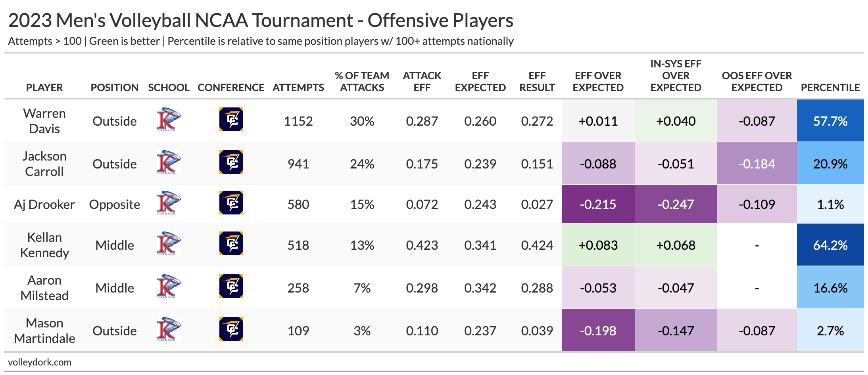Viewport: 868px width, 375px height.
Task: Click the school logo beside Jackson Carroll
Action: [169, 163]
